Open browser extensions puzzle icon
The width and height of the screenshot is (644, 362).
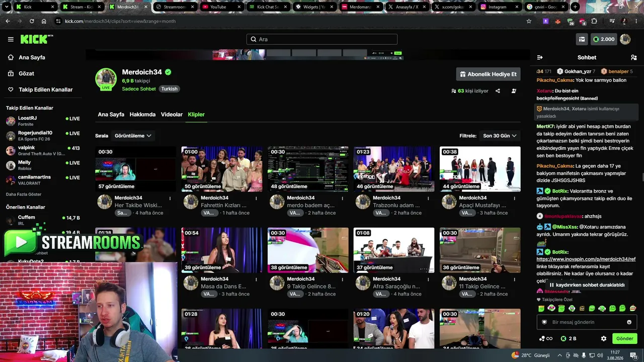[594, 21]
